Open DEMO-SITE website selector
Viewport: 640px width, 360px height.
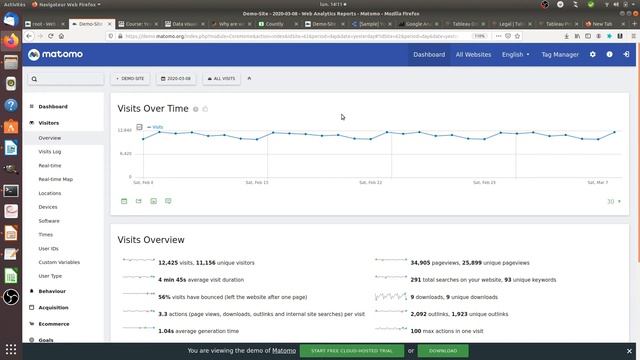[130, 78]
